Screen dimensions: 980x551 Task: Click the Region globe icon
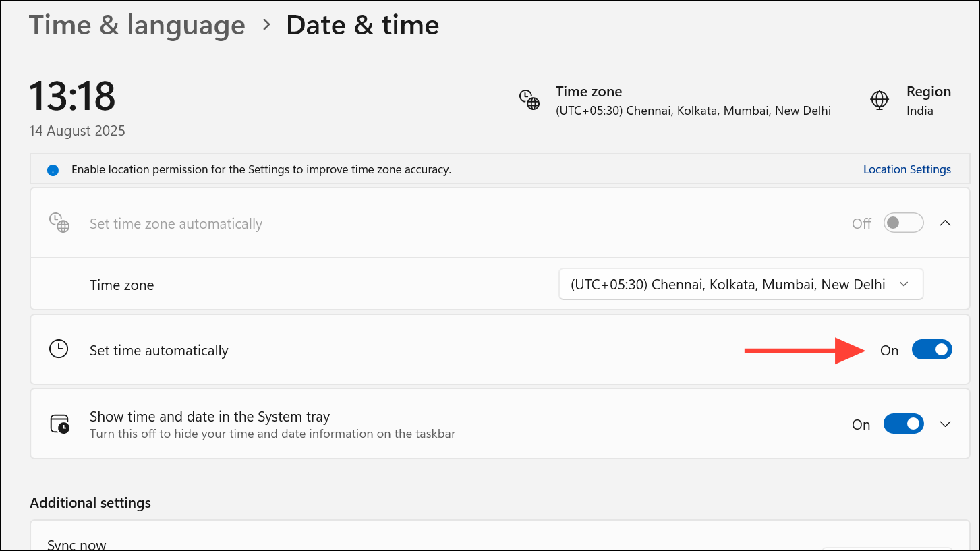click(x=880, y=100)
